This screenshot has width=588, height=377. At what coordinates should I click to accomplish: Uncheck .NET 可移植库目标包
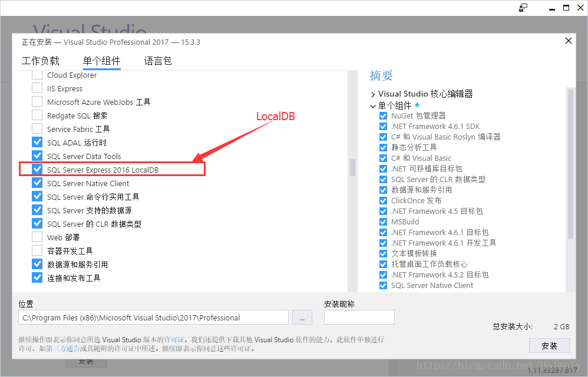(x=383, y=168)
